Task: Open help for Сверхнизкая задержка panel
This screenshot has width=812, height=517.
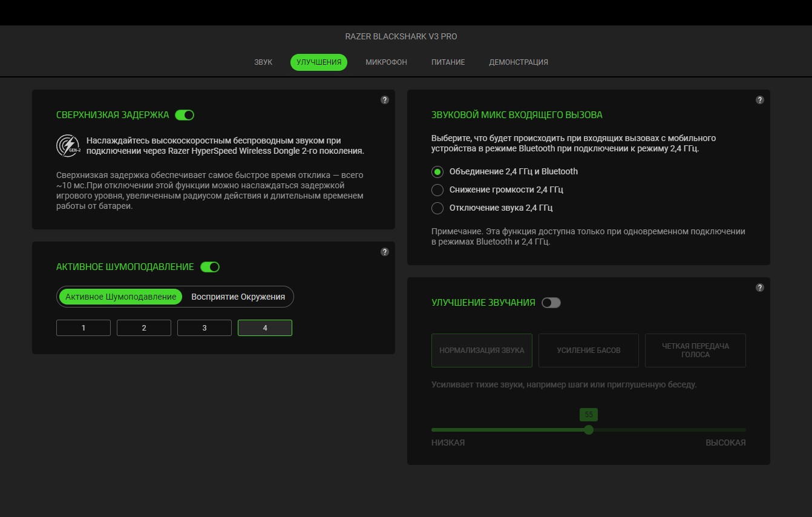Action: tap(385, 100)
